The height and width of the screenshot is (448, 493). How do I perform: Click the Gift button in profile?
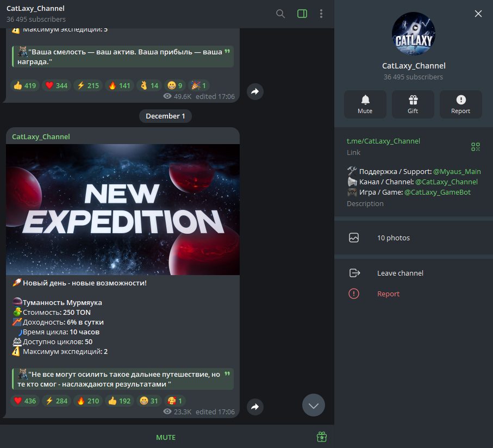pyautogui.click(x=413, y=104)
